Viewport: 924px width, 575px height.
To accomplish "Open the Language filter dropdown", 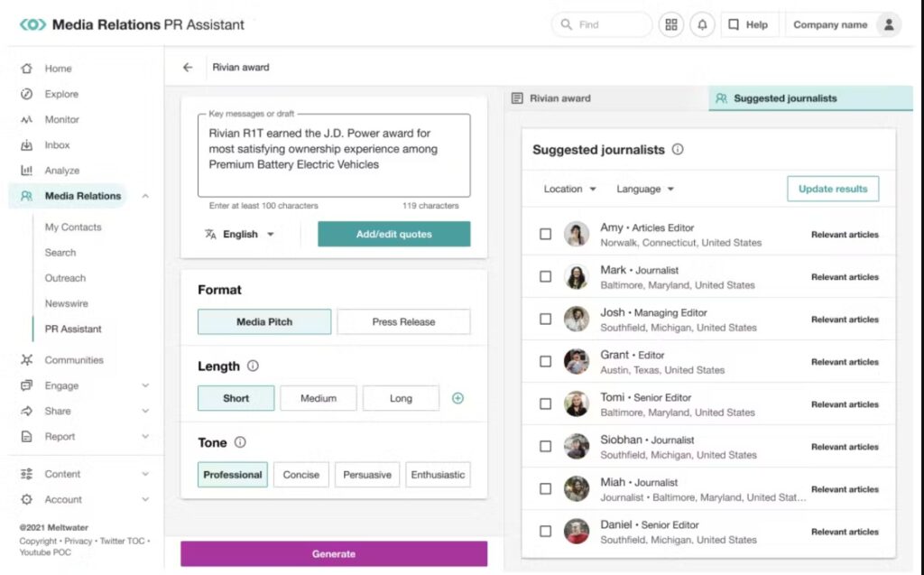I will (x=644, y=189).
